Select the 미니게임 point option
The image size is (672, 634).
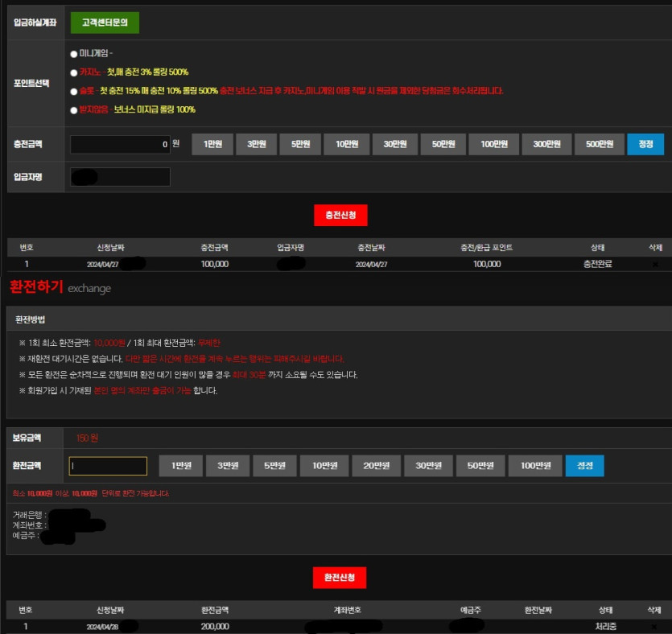pos(74,53)
